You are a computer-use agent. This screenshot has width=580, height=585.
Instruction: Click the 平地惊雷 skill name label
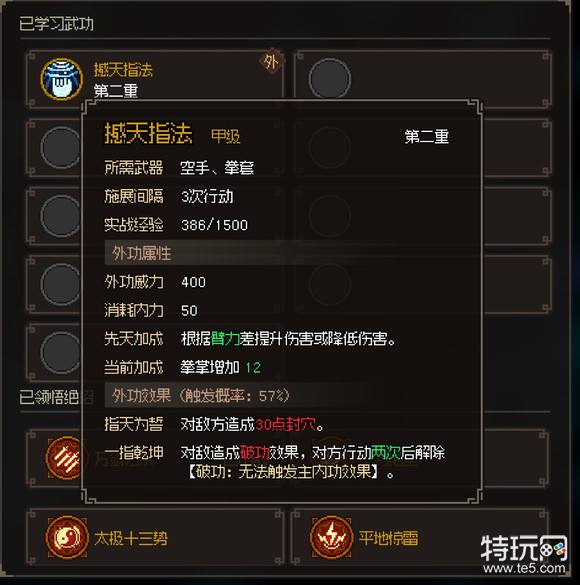click(388, 538)
